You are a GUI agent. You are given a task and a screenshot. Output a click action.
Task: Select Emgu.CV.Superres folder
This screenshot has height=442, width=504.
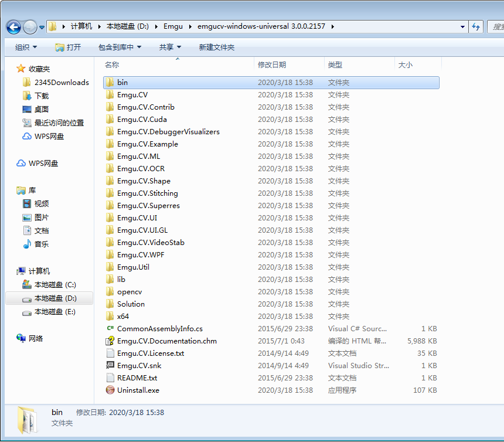click(148, 205)
